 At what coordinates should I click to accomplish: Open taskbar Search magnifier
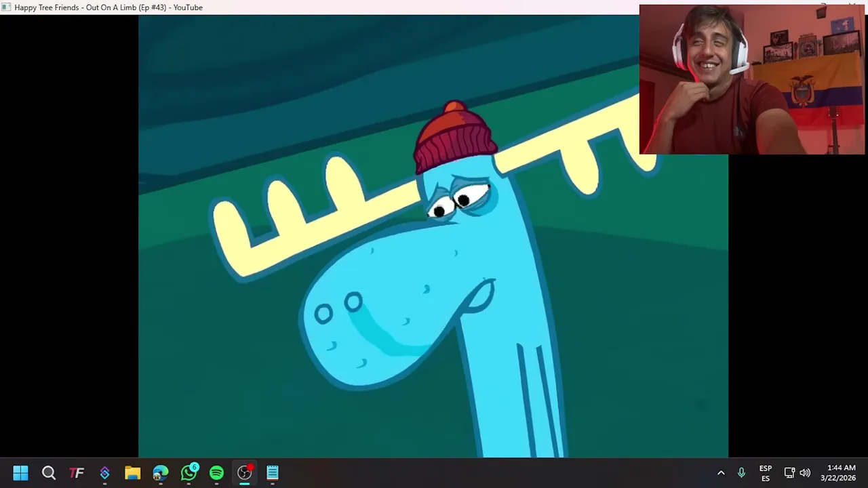pyautogui.click(x=49, y=472)
